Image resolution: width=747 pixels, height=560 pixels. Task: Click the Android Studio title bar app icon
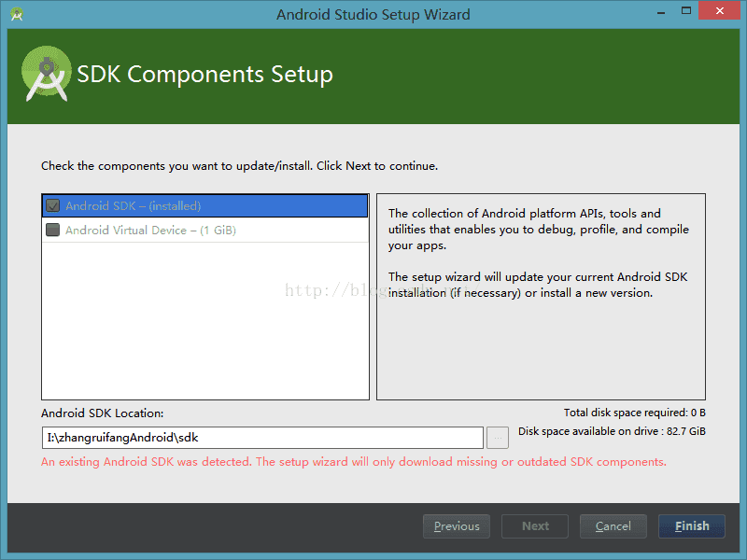[17, 14]
